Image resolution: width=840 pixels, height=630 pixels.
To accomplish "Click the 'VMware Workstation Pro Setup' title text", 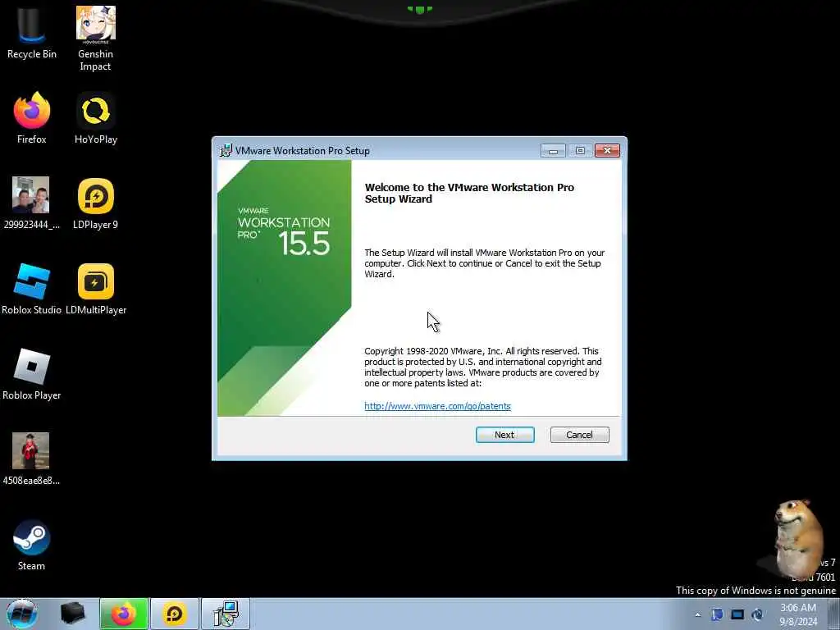I will (302, 151).
